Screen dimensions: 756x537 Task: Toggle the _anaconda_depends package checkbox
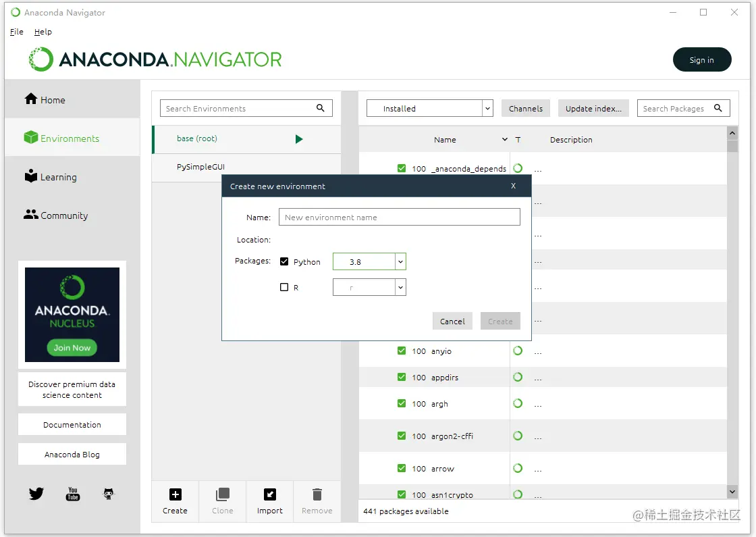[x=402, y=168]
